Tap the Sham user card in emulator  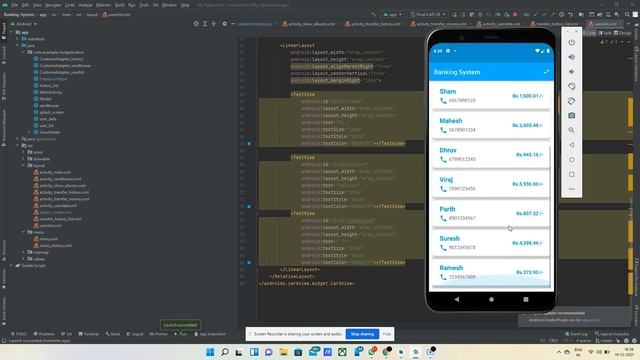coord(491,96)
